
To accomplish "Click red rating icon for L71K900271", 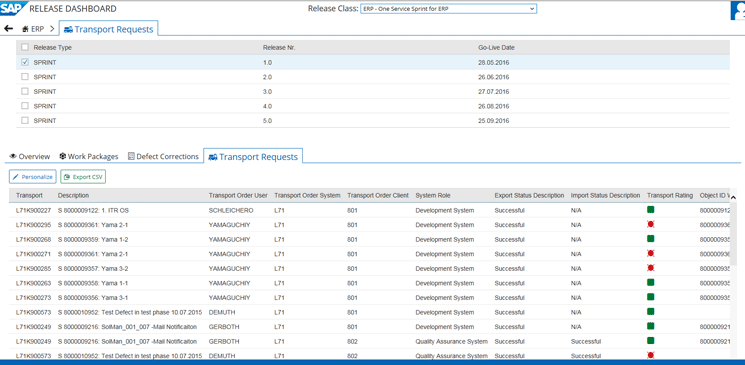I will tap(650, 253).
